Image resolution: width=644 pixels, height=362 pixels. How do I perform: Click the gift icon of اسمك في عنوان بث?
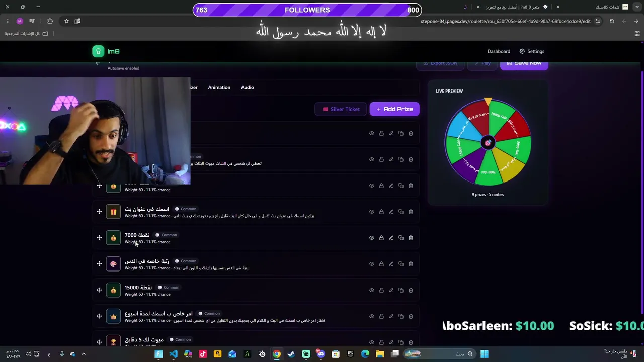(113, 212)
